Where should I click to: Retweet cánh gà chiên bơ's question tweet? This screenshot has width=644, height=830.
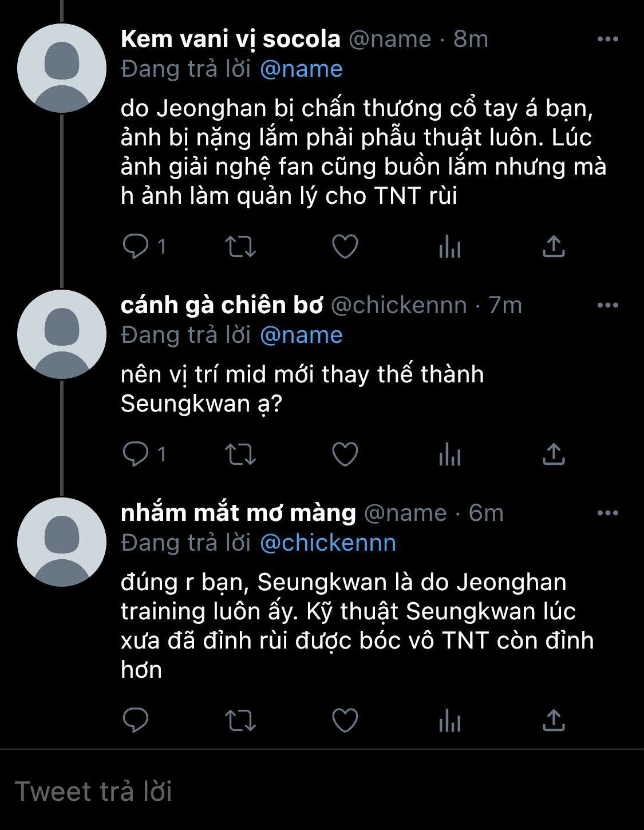pyautogui.click(x=240, y=454)
